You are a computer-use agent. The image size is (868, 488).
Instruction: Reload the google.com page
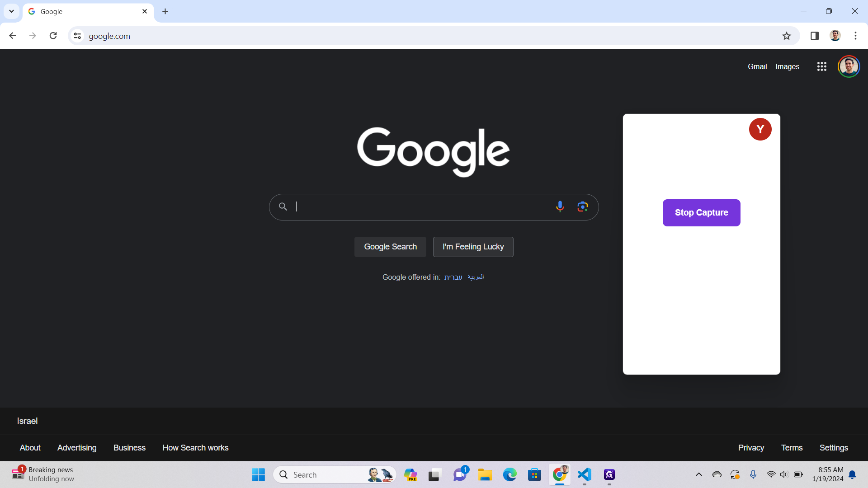point(53,36)
